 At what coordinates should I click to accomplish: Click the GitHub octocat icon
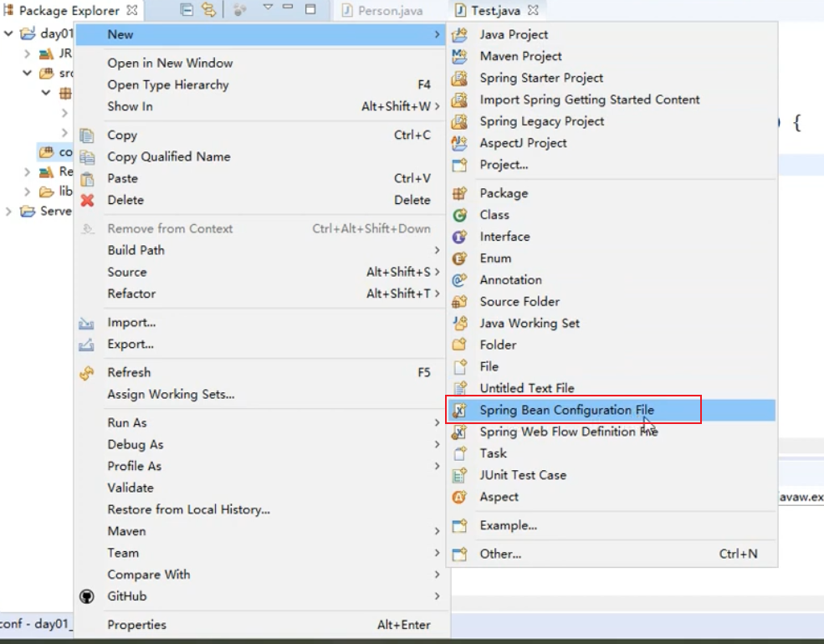click(x=87, y=596)
